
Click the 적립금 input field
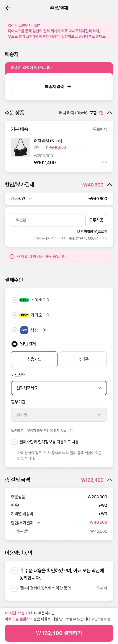(47, 220)
